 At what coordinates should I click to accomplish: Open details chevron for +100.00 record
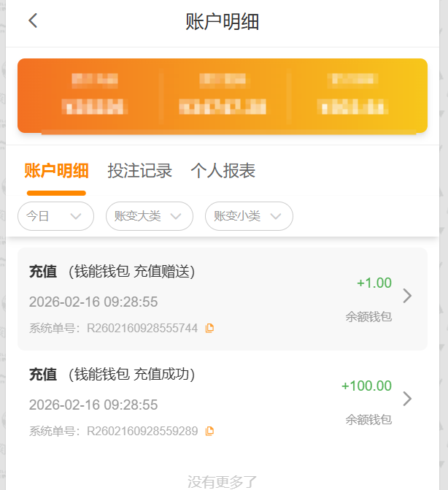tap(407, 399)
